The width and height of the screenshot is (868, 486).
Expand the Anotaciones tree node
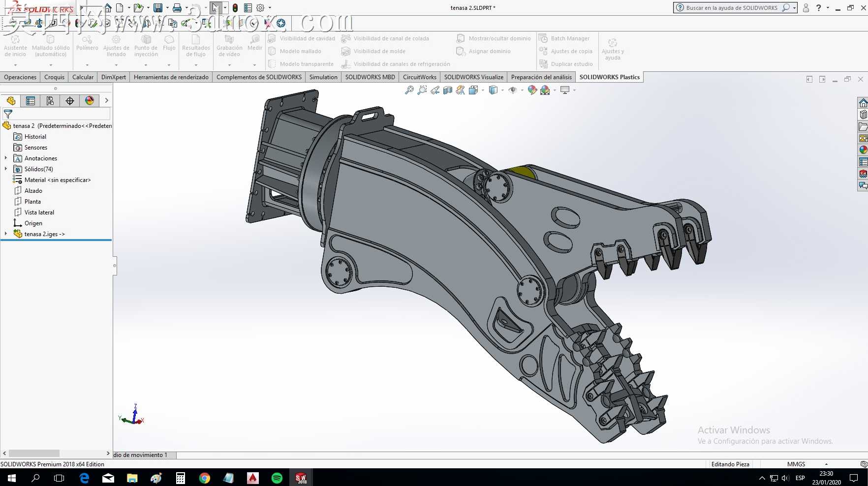pos(6,158)
